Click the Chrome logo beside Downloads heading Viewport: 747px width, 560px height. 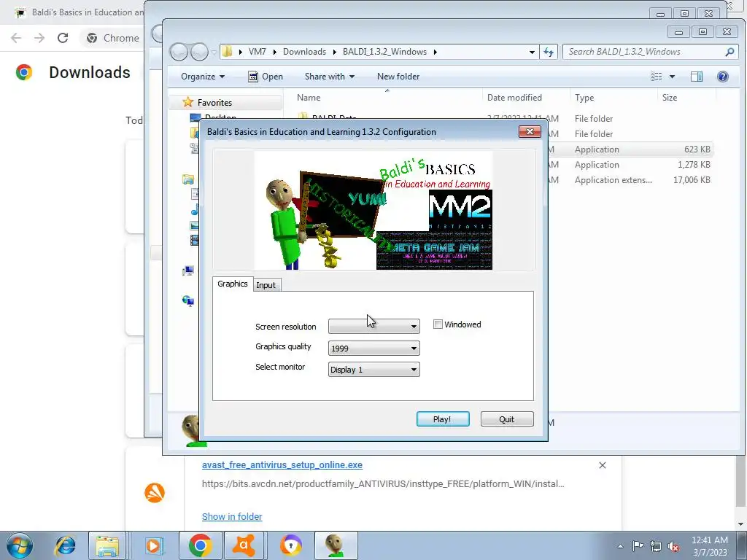coord(24,72)
